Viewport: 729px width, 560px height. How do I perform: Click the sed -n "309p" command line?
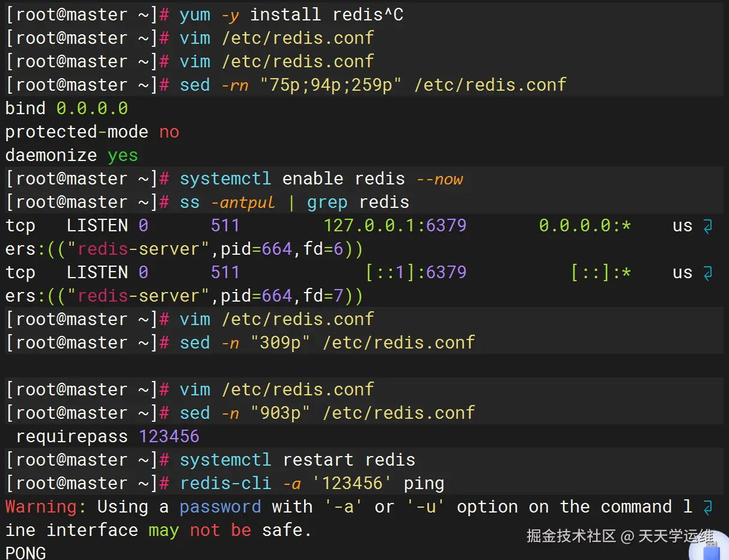pyautogui.click(x=327, y=343)
